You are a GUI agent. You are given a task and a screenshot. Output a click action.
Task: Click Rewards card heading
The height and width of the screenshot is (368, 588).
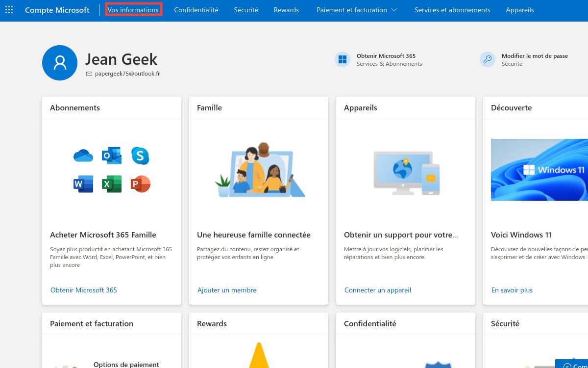point(212,323)
